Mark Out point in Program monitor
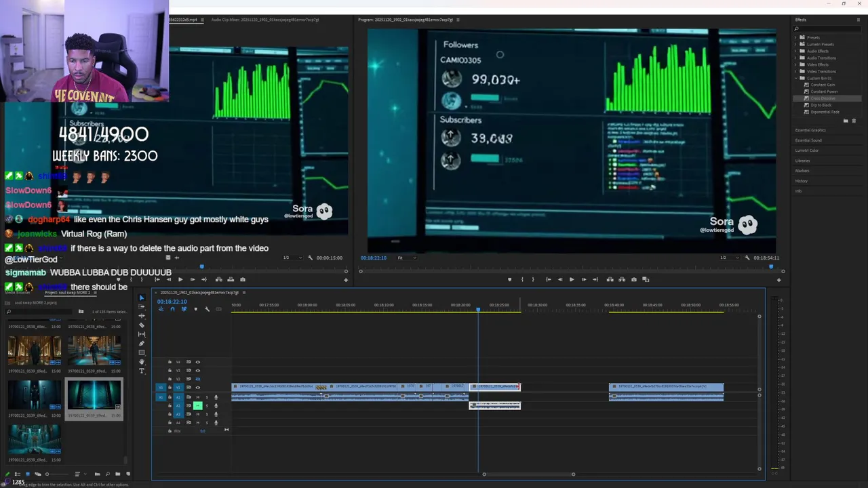The height and width of the screenshot is (488, 868). 533,279
